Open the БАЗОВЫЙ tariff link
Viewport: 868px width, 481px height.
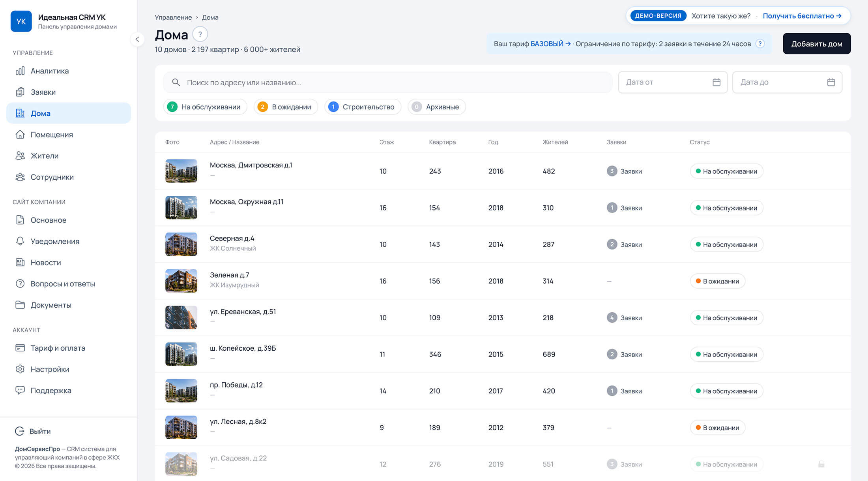point(550,44)
